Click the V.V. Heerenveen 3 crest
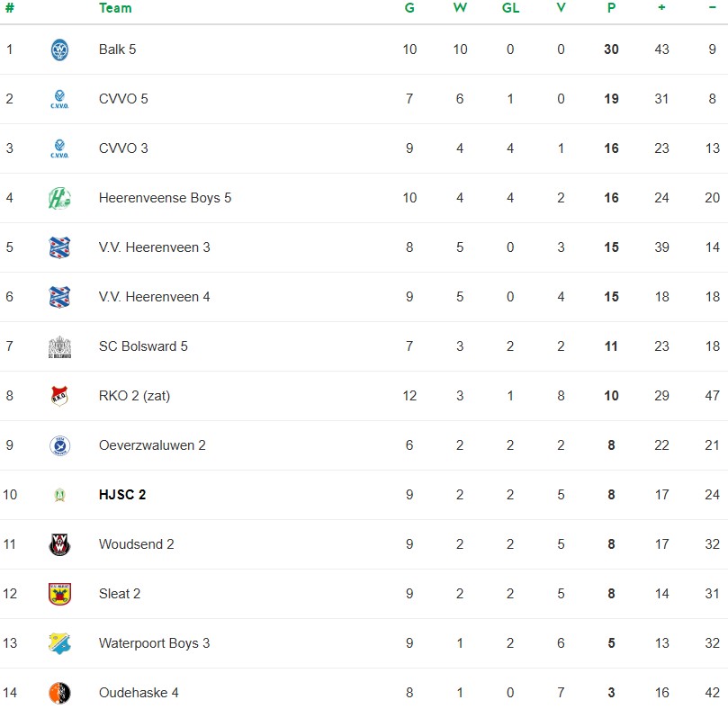This screenshot has height=709, width=728. [59, 247]
